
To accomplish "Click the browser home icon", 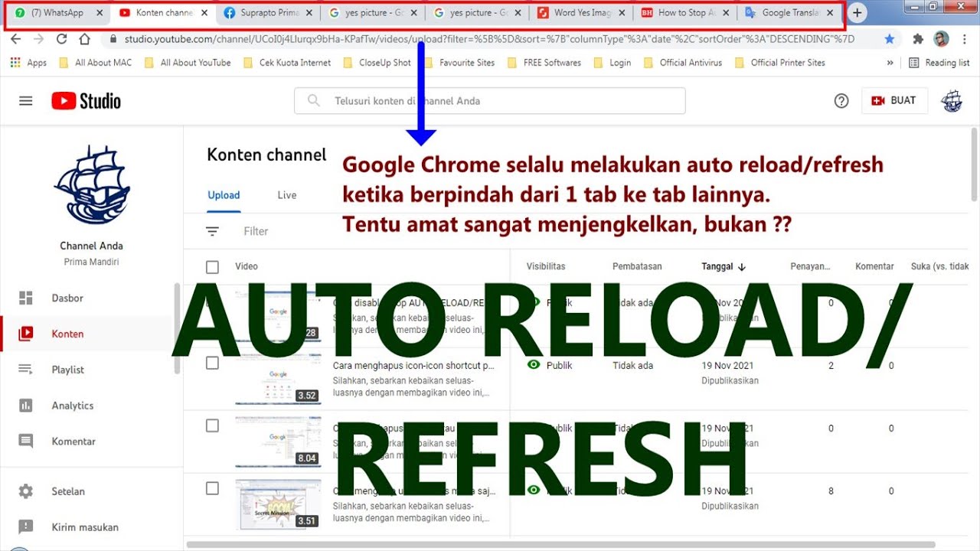I will 85,39.
